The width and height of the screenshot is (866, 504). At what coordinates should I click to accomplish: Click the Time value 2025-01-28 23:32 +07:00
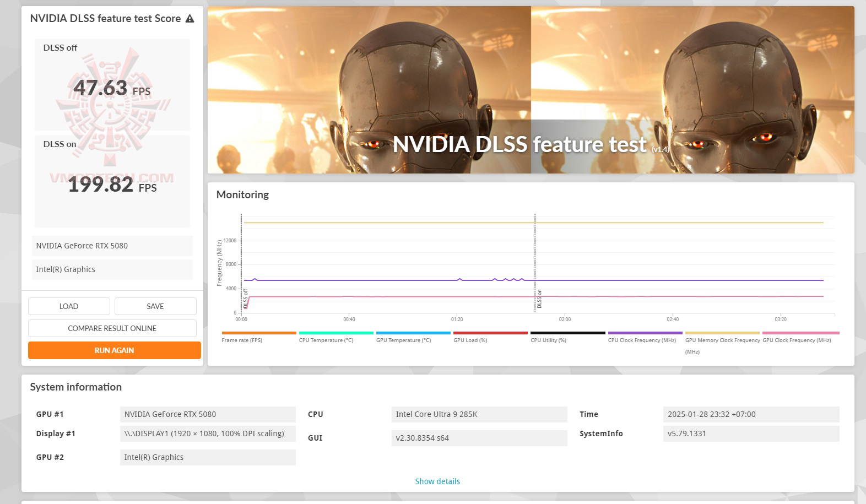point(751,414)
